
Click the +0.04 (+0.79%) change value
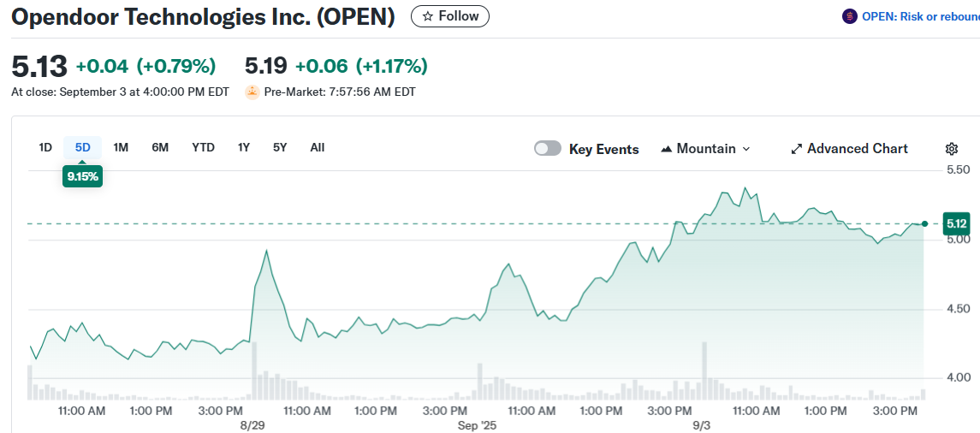click(146, 66)
